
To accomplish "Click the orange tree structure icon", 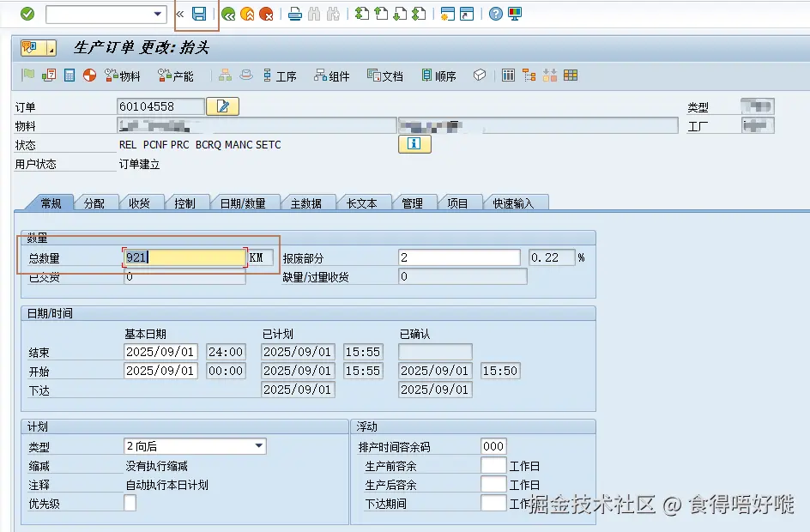I will pyautogui.click(x=529, y=76).
